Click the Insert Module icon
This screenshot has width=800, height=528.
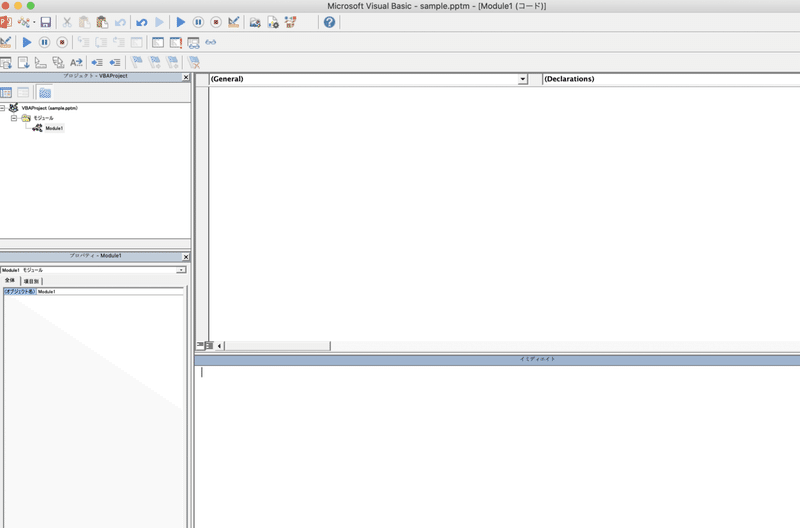pos(23,22)
